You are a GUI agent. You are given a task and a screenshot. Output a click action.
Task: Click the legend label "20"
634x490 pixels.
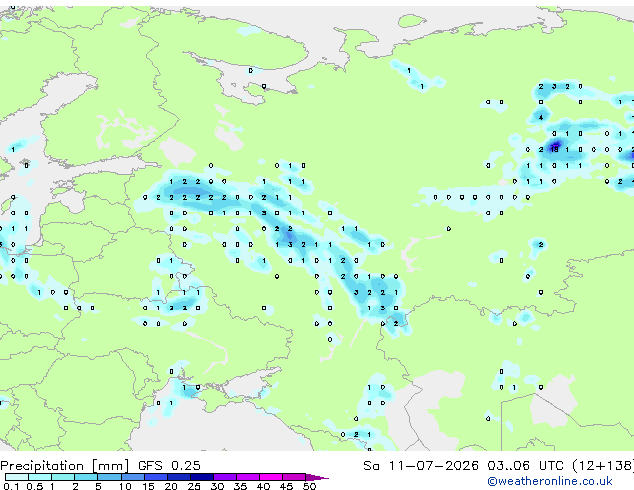(x=171, y=486)
